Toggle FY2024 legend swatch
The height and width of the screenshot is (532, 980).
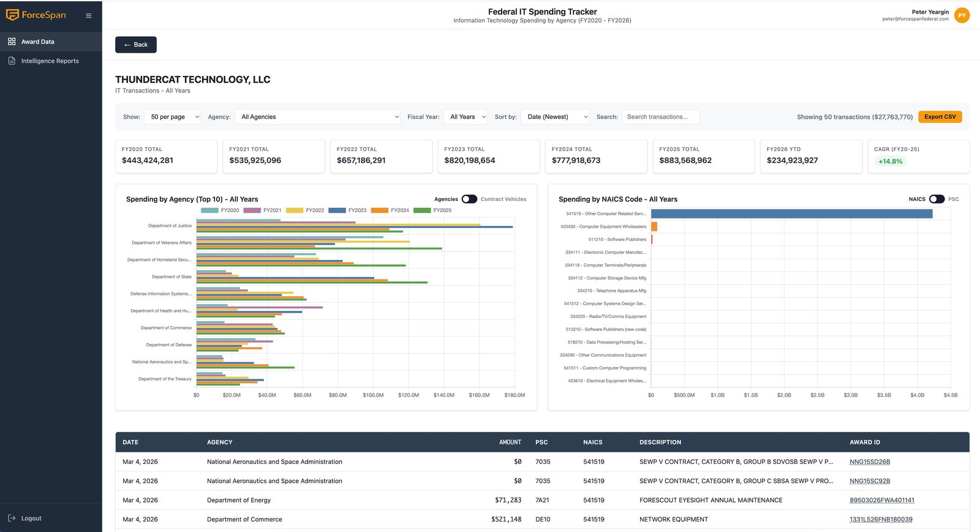[x=380, y=210]
